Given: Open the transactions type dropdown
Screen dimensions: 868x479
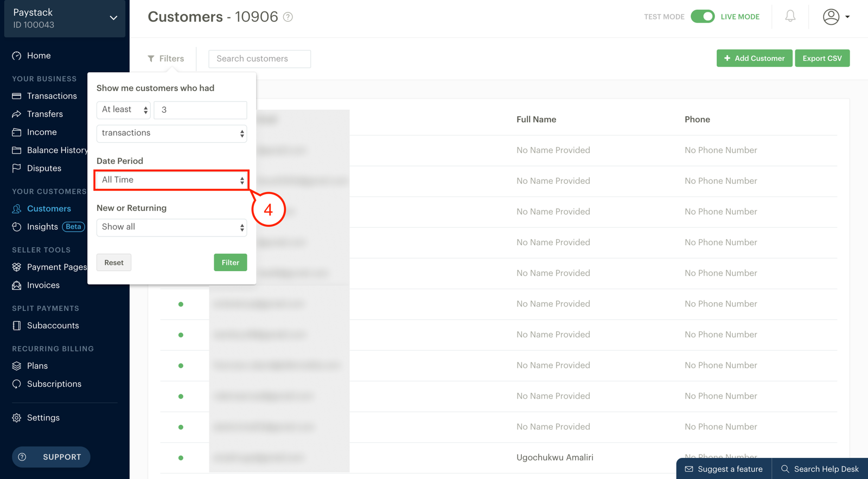Looking at the screenshot, I should click(x=171, y=133).
